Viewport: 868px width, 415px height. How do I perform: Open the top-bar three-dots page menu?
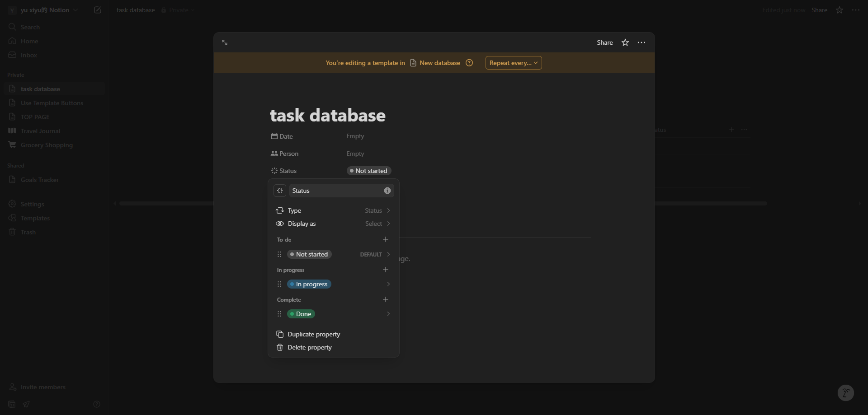coord(856,10)
